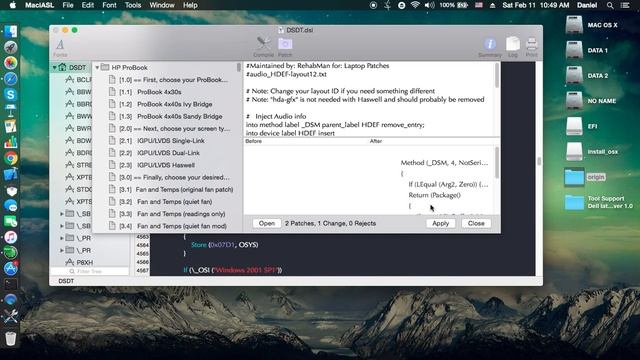Expand the first \_PR tree folder
The height and width of the screenshot is (360, 640).
point(62,238)
